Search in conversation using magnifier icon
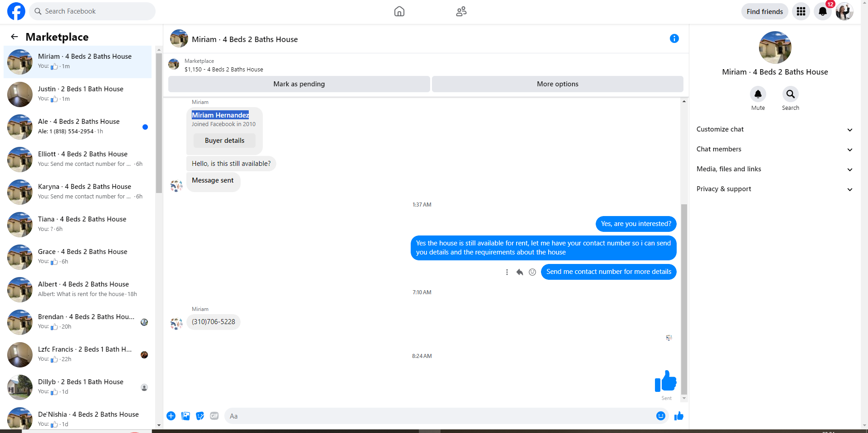The height and width of the screenshot is (433, 868). 791,94
